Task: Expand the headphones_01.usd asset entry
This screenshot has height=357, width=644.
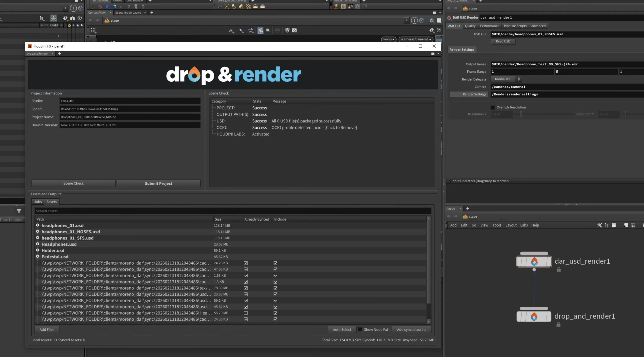Action: (37, 225)
